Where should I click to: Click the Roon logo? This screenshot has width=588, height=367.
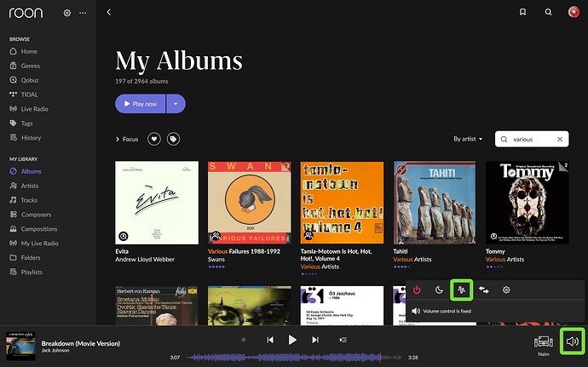26,13
